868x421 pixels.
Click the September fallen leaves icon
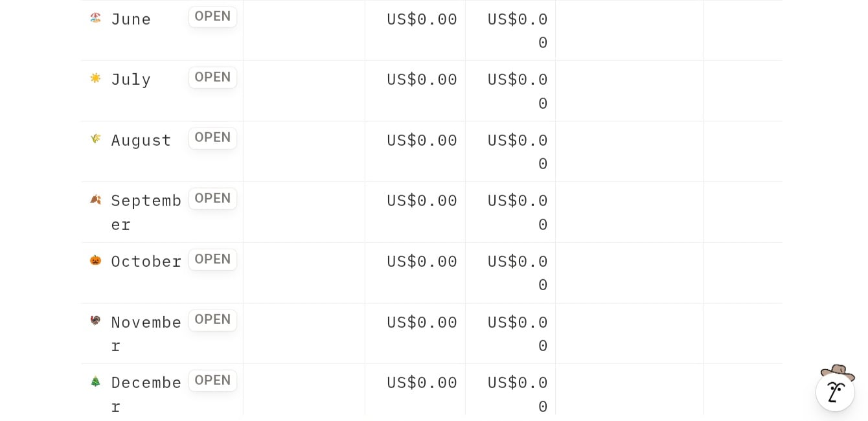95,199
